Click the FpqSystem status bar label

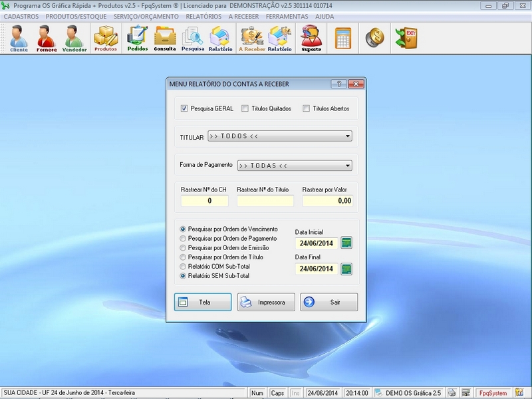pyautogui.click(x=492, y=393)
